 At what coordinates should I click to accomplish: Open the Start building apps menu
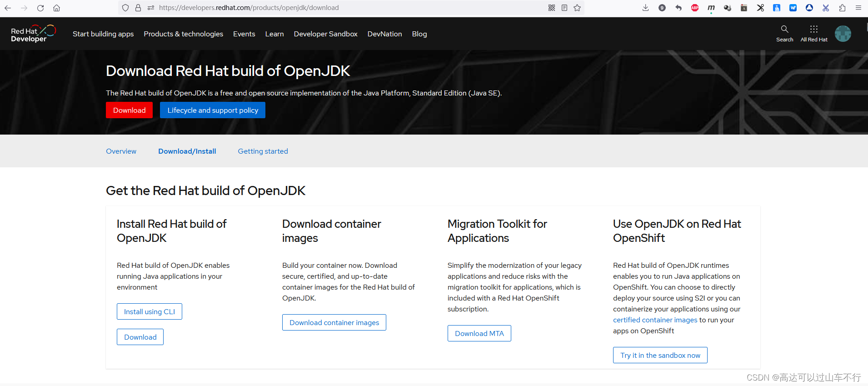[103, 34]
